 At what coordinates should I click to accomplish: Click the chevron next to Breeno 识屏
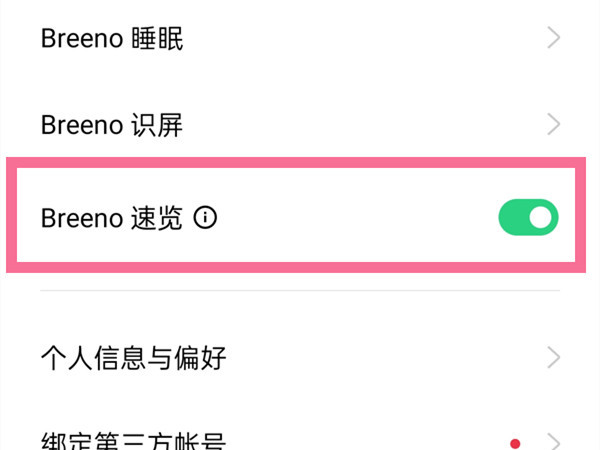pyautogui.click(x=553, y=126)
